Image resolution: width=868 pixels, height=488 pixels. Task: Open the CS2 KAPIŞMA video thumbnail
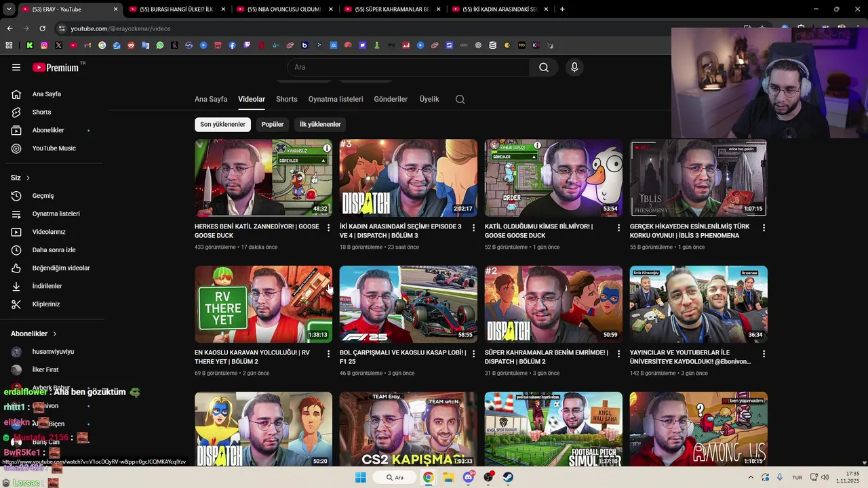point(408,429)
